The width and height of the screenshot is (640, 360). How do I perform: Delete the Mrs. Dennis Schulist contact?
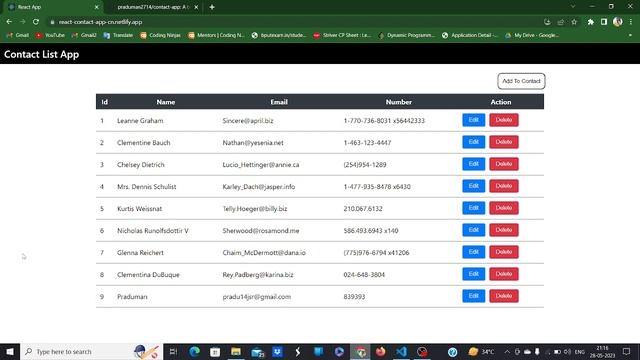click(x=504, y=186)
